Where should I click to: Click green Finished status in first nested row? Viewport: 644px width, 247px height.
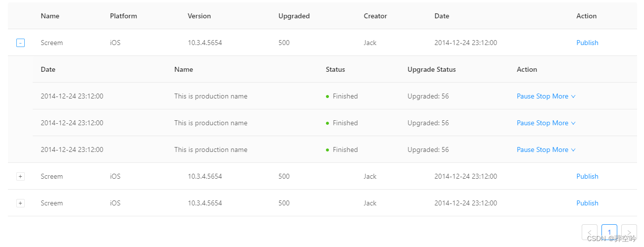[x=342, y=97]
